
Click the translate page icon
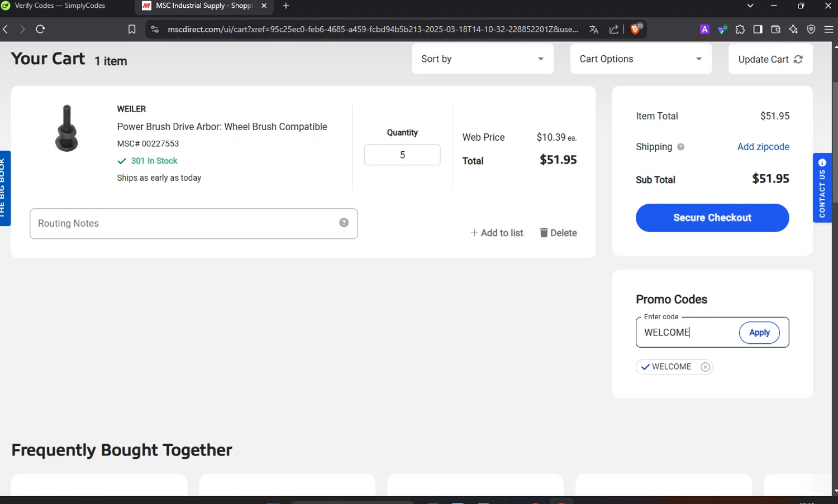(x=594, y=30)
